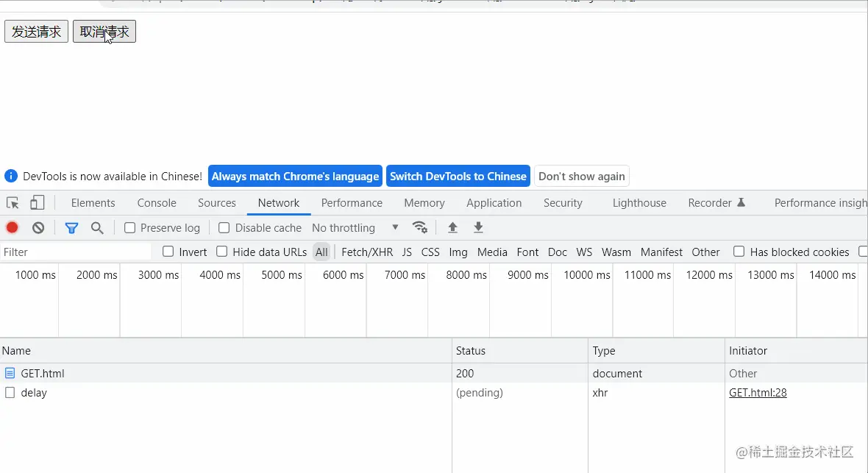The image size is (868, 473).
Task: Filter by Media requests
Action: [x=492, y=252]
